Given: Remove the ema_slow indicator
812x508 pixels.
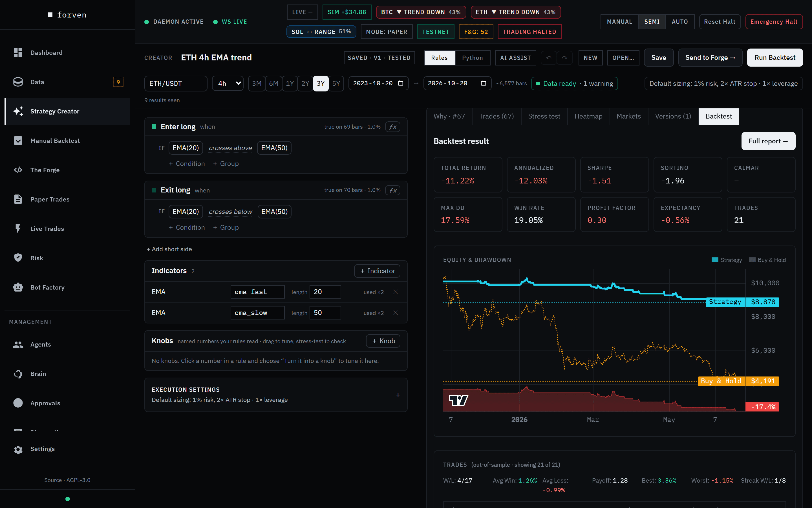Looking at the screenshot, I should click(396, 313).
